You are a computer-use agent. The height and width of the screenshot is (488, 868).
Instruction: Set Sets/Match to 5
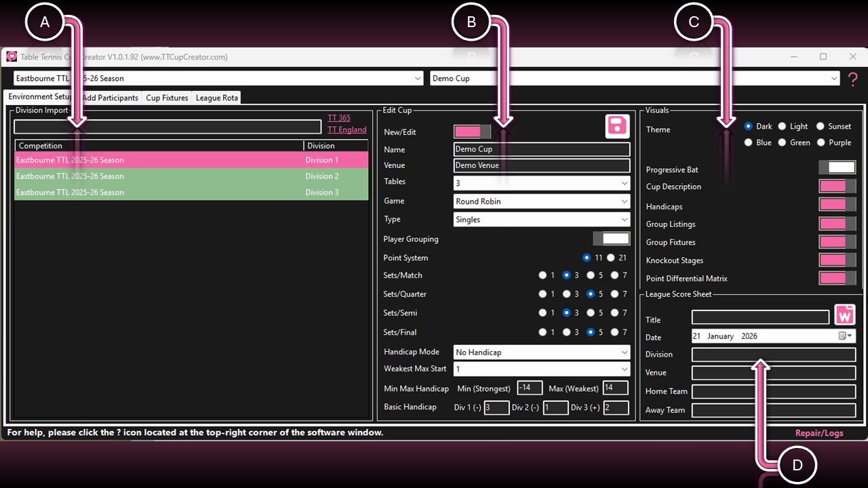(591, 275)
